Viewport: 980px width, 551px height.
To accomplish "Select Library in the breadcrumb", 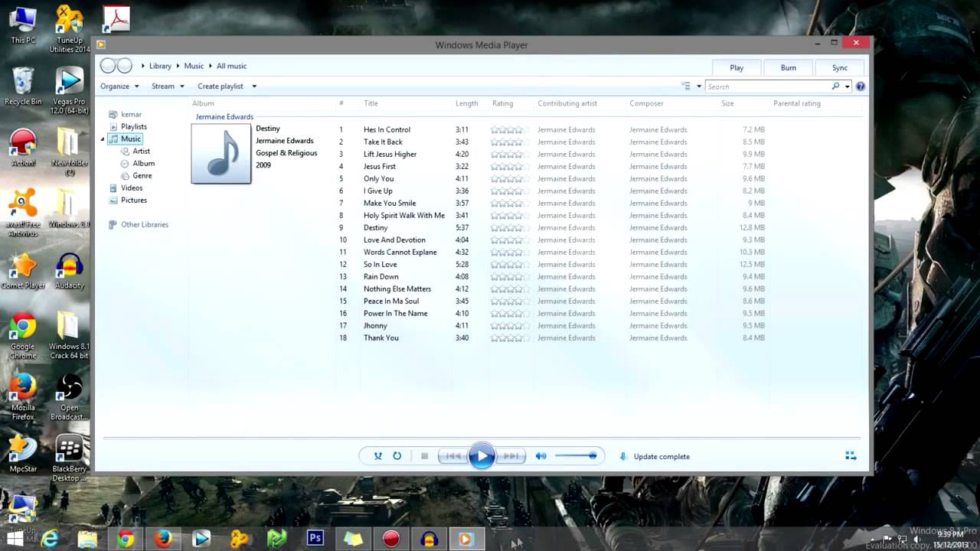I will click(160, 66).
